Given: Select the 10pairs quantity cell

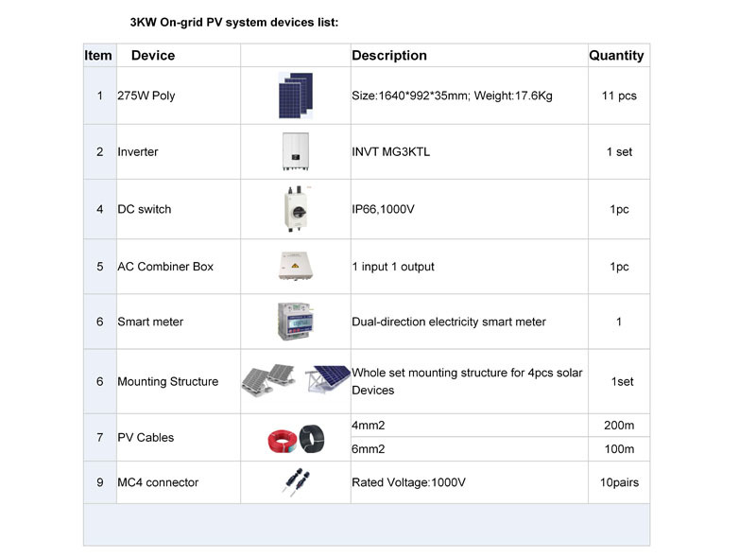Looking at the screenshot, I should [x=619, y=482].
